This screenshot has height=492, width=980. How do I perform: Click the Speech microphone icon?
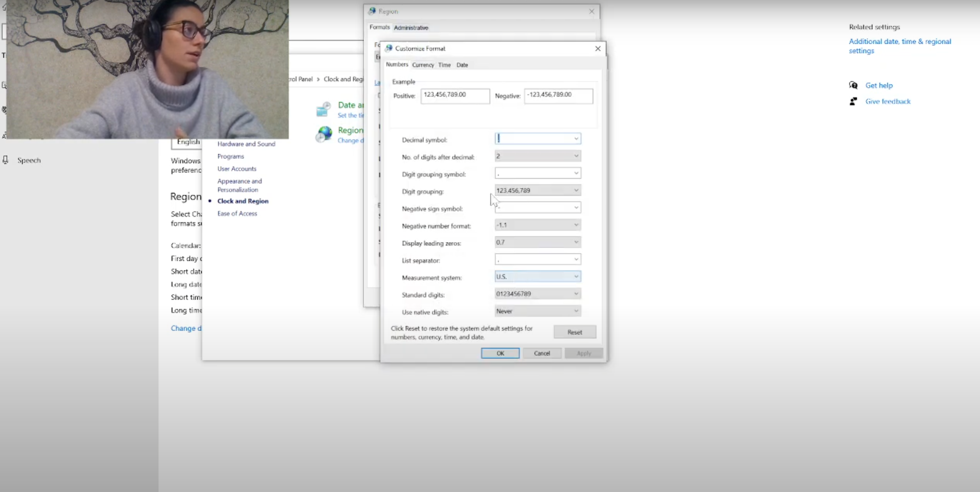point(6,160)
